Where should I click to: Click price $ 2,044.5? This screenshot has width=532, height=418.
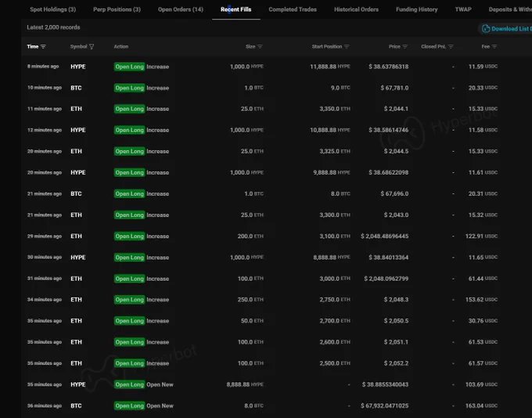pyautogui.click(x=396, y=151)
